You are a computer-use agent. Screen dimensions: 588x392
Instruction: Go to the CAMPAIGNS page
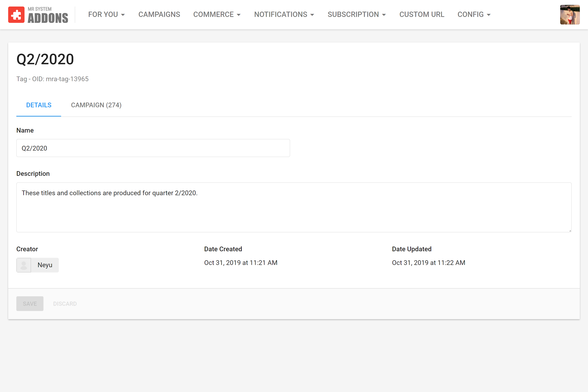pyautogui.click(x=159, y=14)
